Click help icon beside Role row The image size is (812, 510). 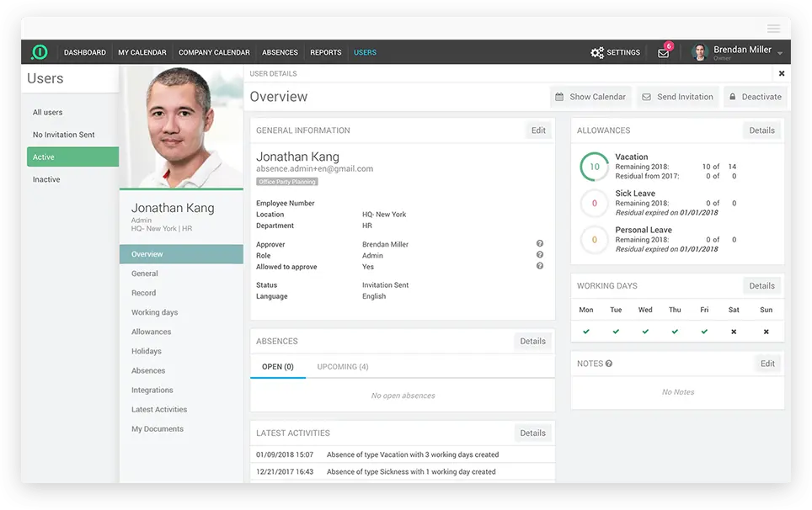[540, 255]
